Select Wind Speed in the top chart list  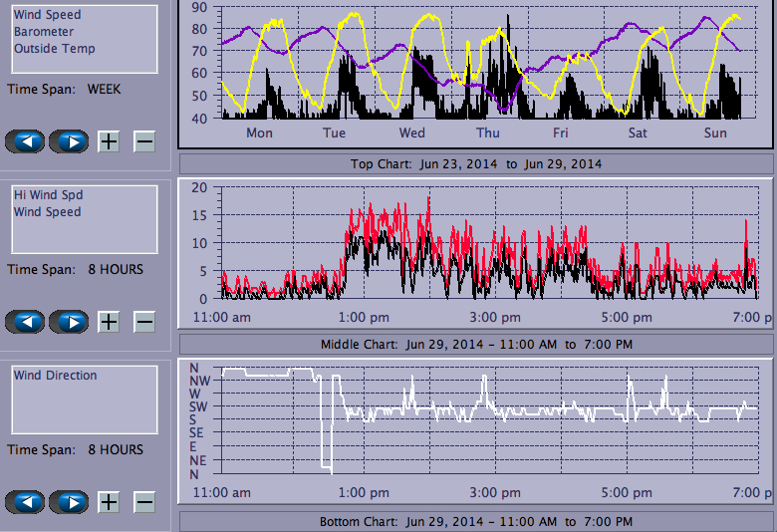coord(48,15)
